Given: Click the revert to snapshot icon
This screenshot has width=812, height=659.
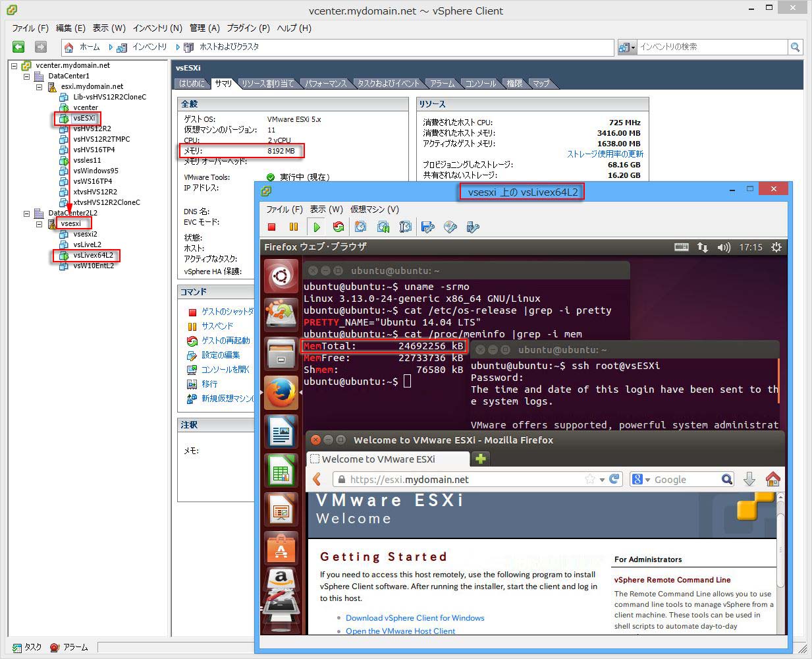Looking at the screenshot, I should pos(383,227).
